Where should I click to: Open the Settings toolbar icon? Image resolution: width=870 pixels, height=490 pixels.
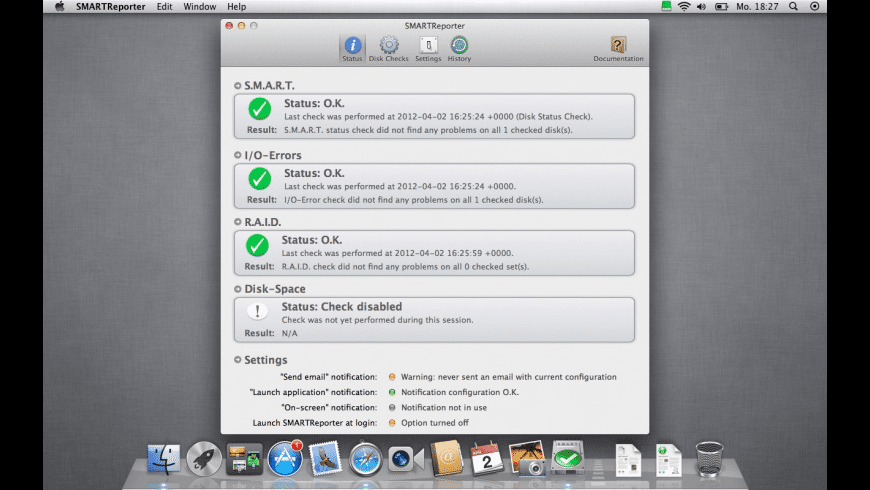(x=428, y=47)
